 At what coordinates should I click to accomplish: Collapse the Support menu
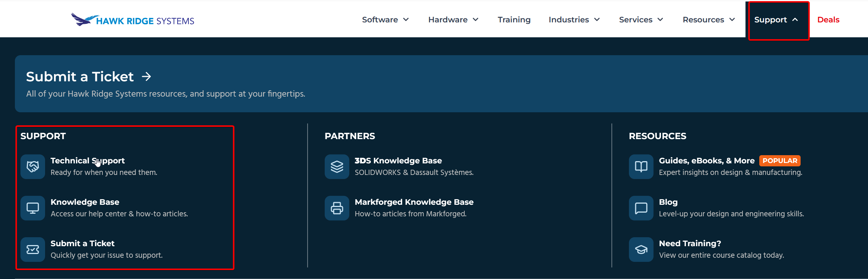pos(776,20)
